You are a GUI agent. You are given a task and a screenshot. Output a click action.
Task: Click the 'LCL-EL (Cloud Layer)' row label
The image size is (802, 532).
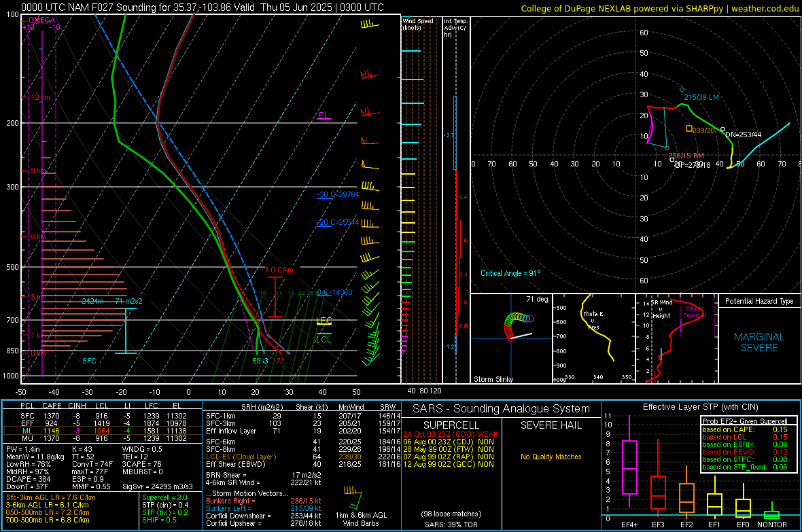click(x=241, y=457)
